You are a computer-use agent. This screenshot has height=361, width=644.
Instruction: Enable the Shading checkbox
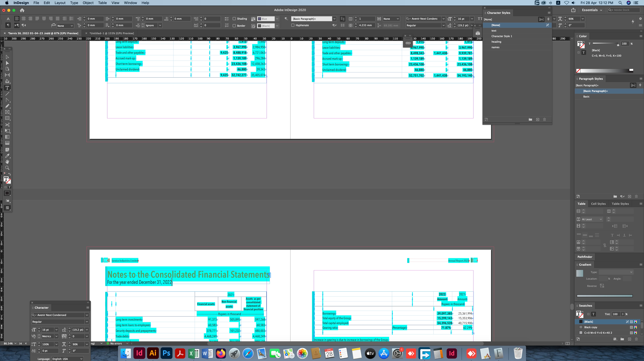(x=234, y=19)
